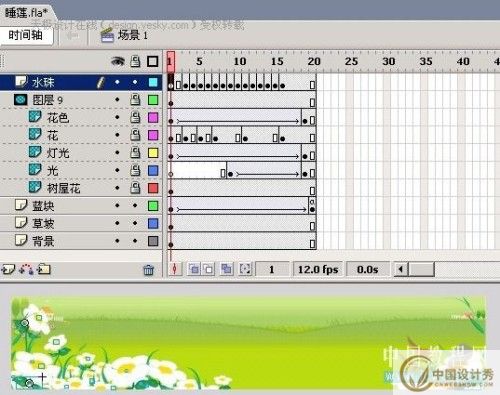Switch to the 睡莲.fla document tab

point(27,13)
